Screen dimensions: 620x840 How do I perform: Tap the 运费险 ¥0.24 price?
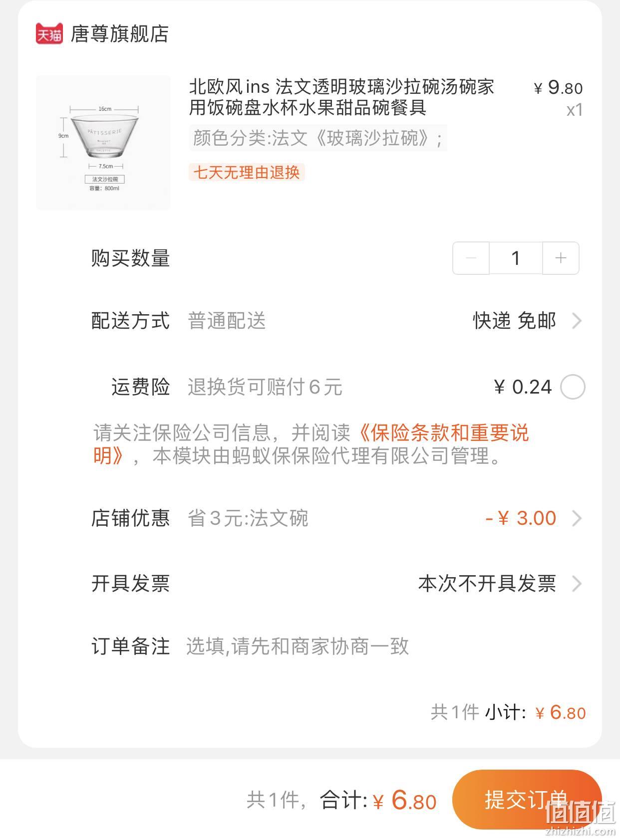[523, 387]
